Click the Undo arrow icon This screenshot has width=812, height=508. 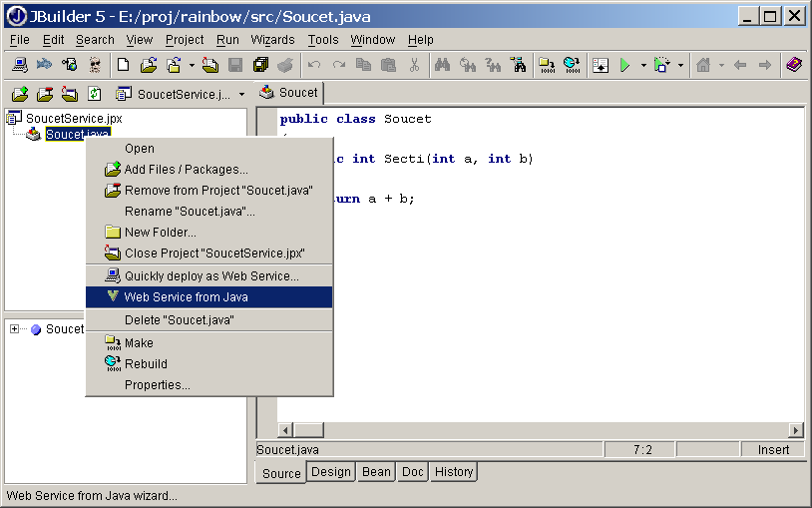coord(314,65)
